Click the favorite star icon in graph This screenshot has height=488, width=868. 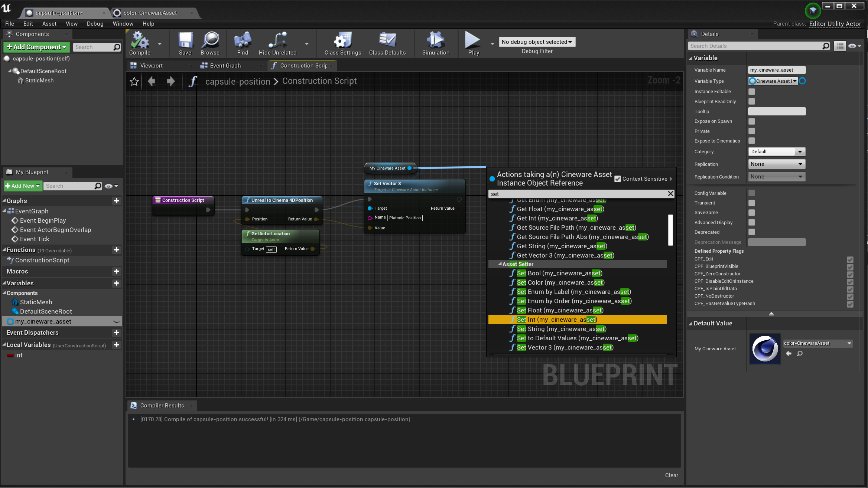134,81
